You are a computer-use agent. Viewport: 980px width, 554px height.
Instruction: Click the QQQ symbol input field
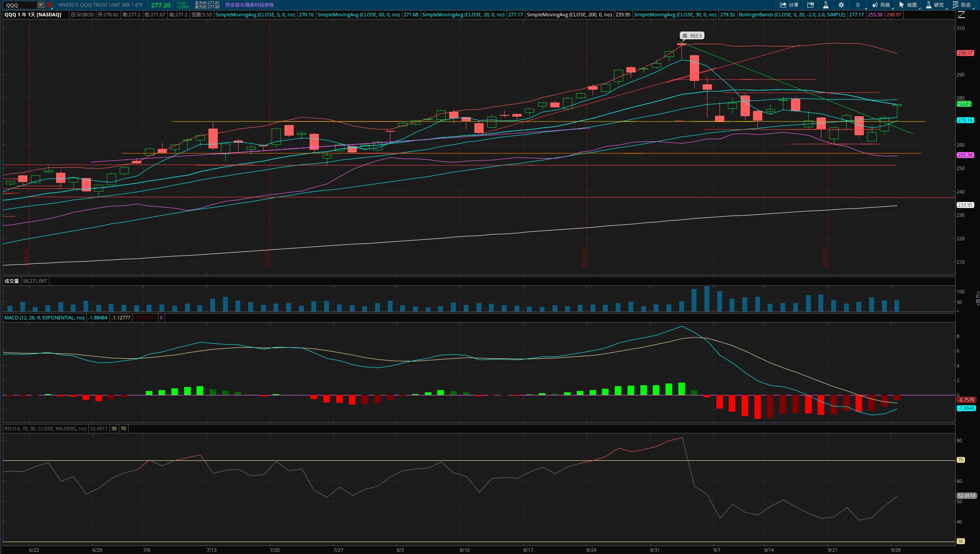tap(21, 5)
